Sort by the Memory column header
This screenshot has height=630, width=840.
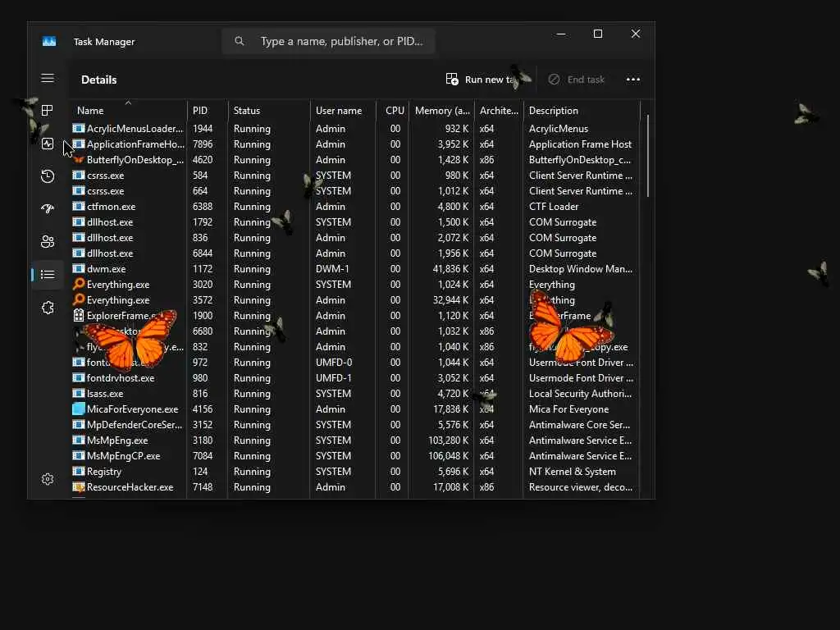tap(441, 111)
